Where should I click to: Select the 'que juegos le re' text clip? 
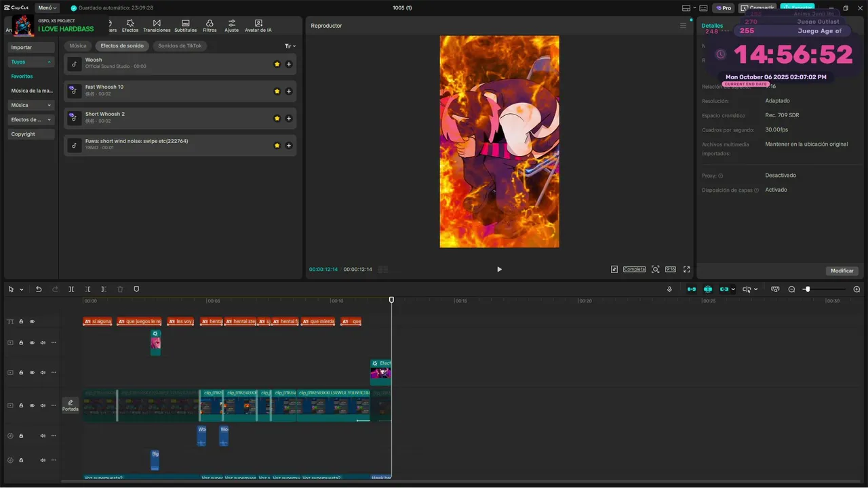139,322
